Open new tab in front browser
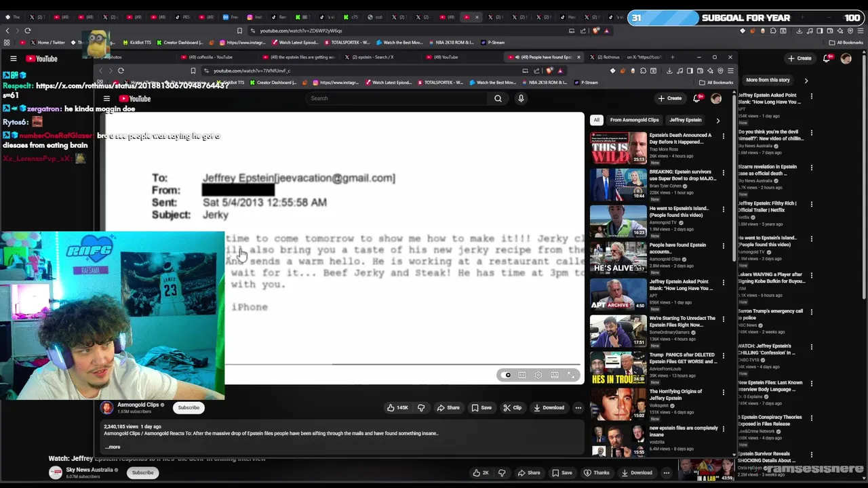 click(x=673, y=57)
